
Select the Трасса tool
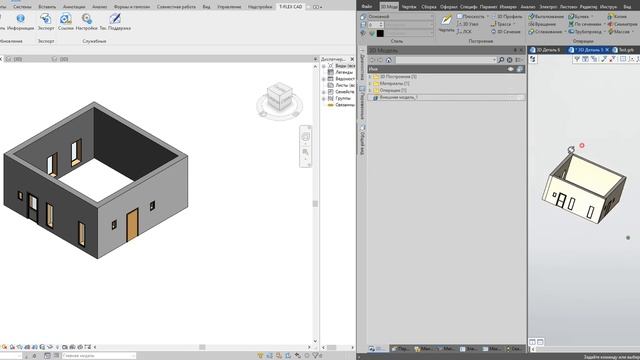click(501, 24)
